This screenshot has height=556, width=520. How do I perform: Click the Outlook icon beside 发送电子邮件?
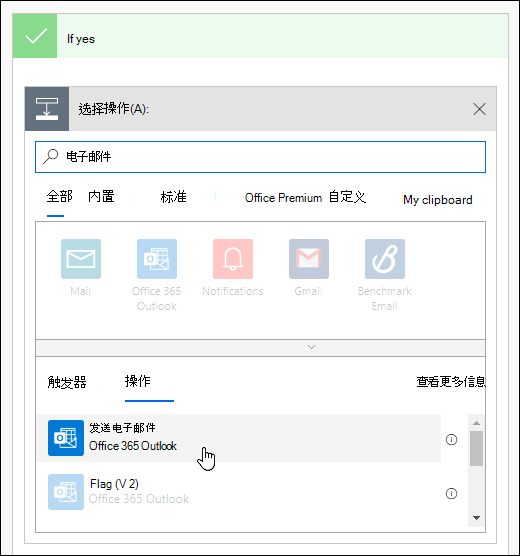(66, 438)
